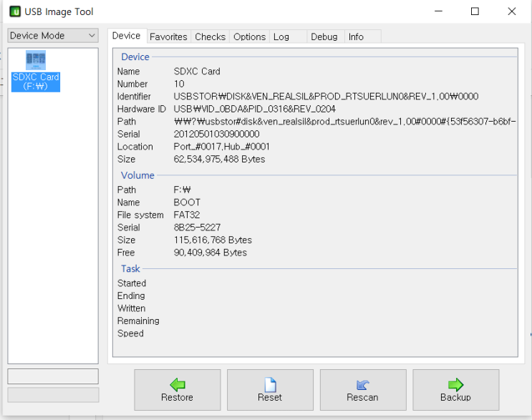
Task: Click the lower empty progress bar at bottom left
Action: 53,395
